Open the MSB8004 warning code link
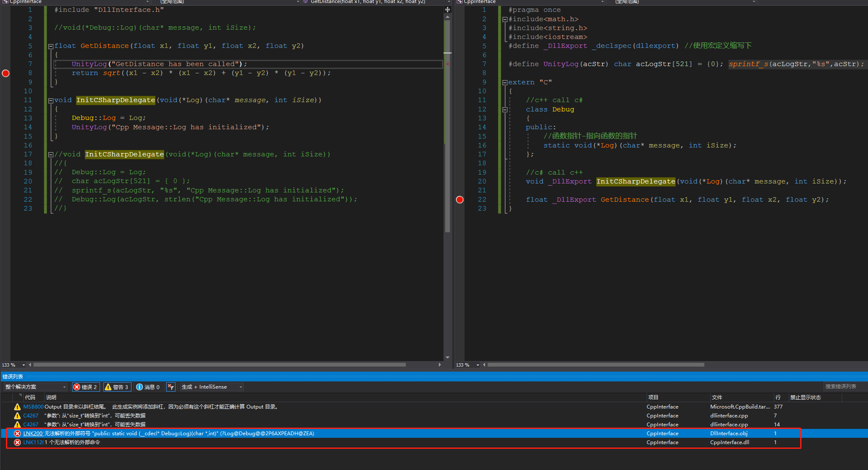Image resolution: width=868 pixels, height=470 pixels. 33,407
